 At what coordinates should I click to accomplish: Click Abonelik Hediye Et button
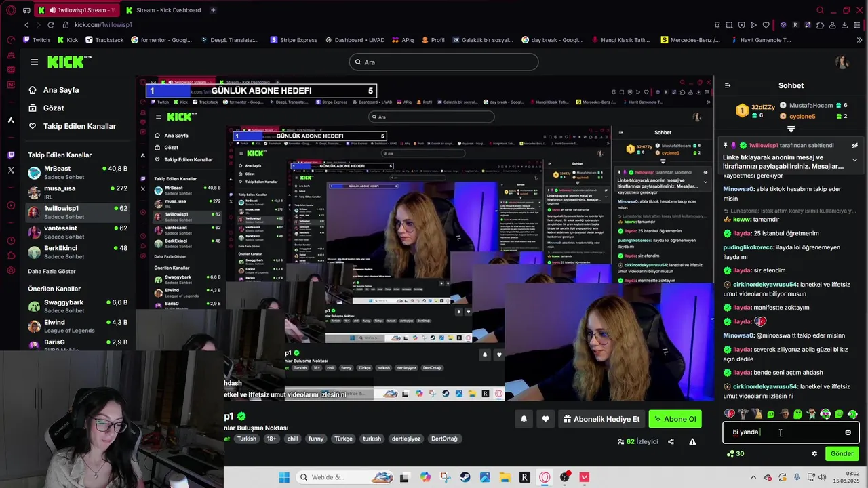coord(601,419)
